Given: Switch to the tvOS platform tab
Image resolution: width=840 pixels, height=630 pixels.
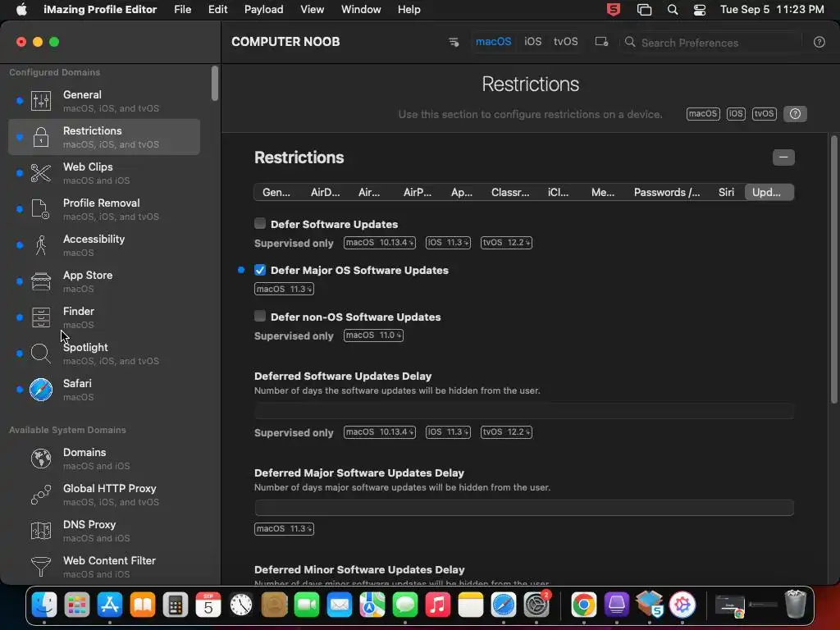Looking at the screenshot, I should (566, 41).
